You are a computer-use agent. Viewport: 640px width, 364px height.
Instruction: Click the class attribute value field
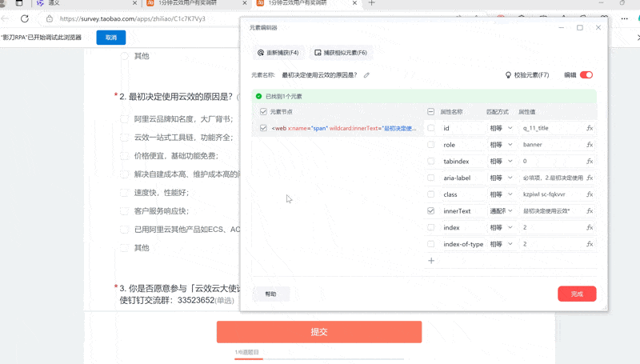click(x=550, y=194)
